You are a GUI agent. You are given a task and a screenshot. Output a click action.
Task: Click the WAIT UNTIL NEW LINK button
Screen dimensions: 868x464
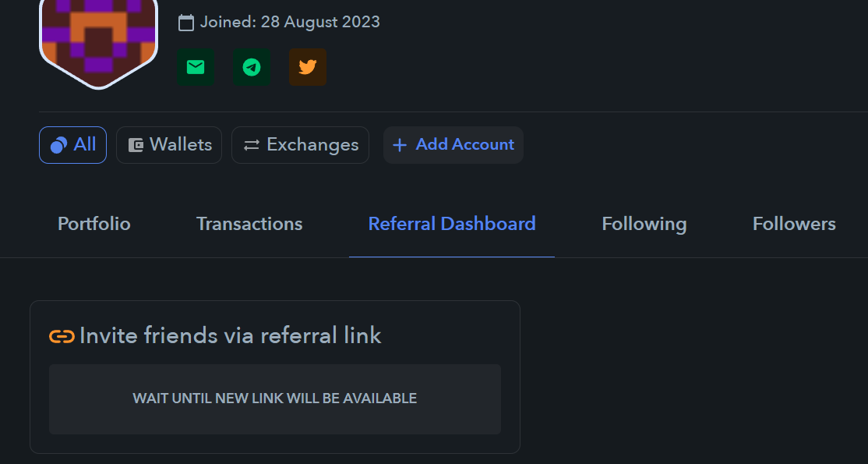click(274, 399)
